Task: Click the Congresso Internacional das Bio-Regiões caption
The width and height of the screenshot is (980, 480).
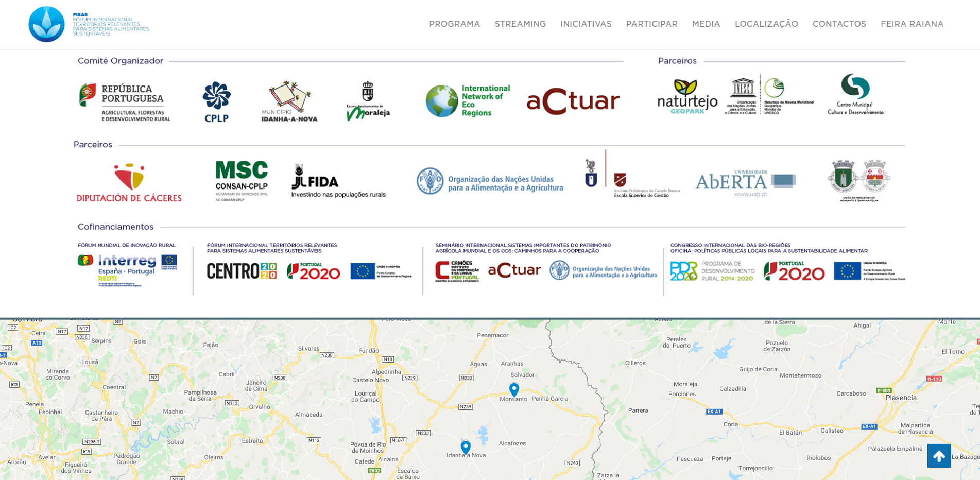Action: point(769,248)
